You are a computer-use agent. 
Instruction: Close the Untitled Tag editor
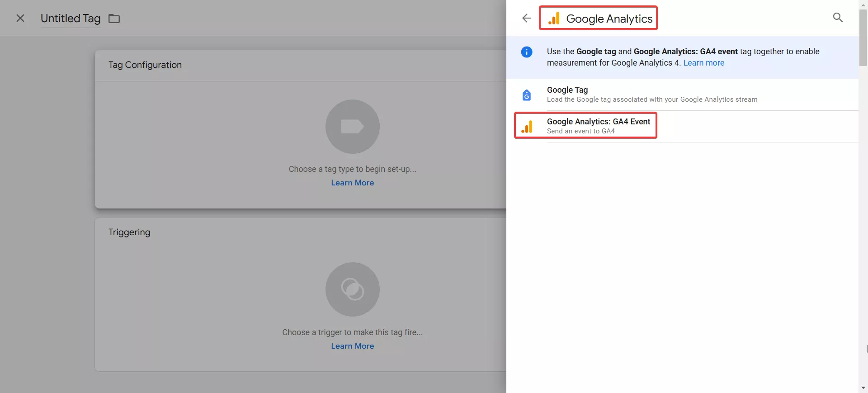tap(20, 18)
